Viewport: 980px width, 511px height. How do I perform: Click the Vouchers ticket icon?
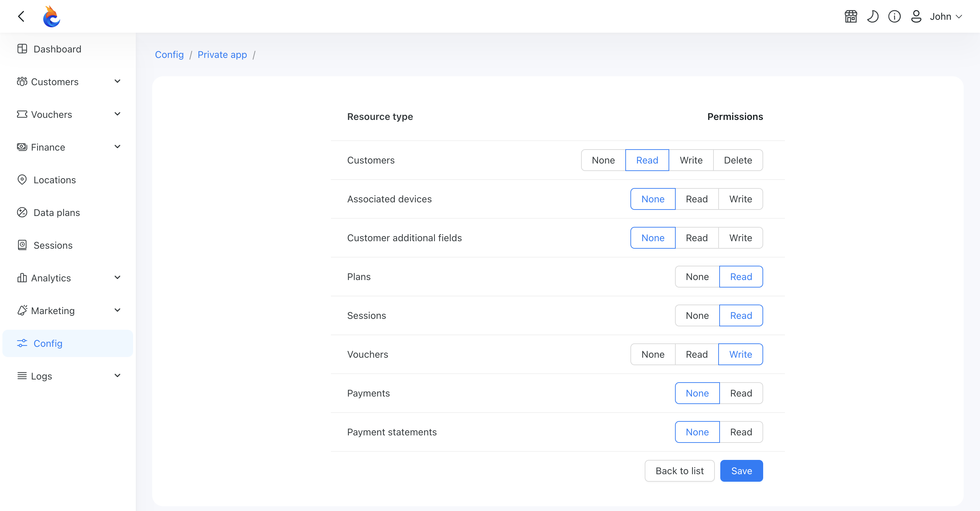click(22, 114)
